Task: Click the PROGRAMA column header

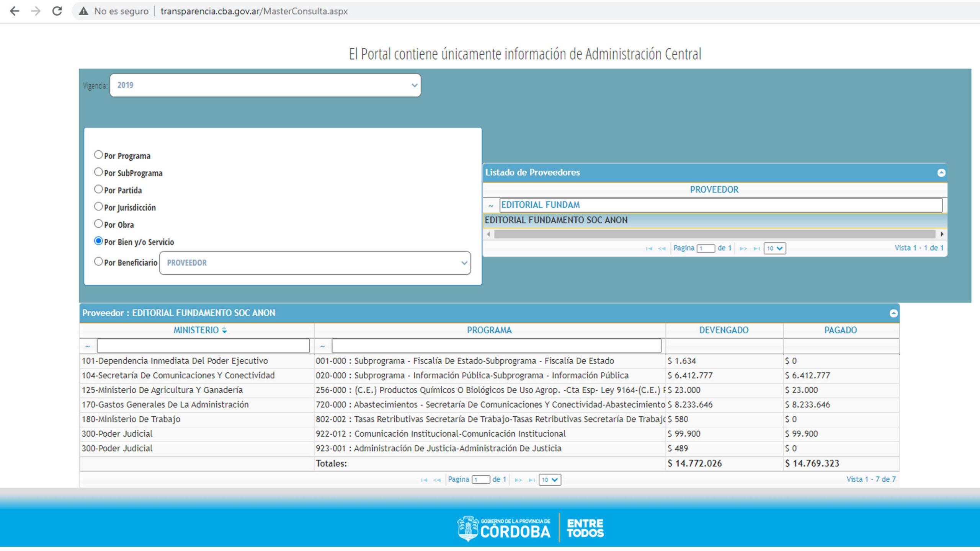Action: pos(489,330)
